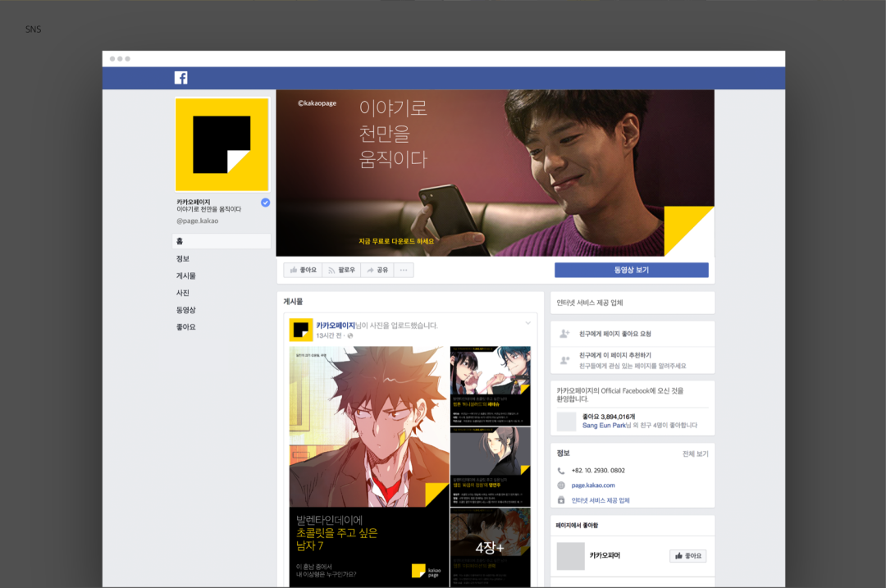The width and height of the screenshot is (886, 588).
Task: Open the page.kakao.com link
Action: (x=593, y=485)
